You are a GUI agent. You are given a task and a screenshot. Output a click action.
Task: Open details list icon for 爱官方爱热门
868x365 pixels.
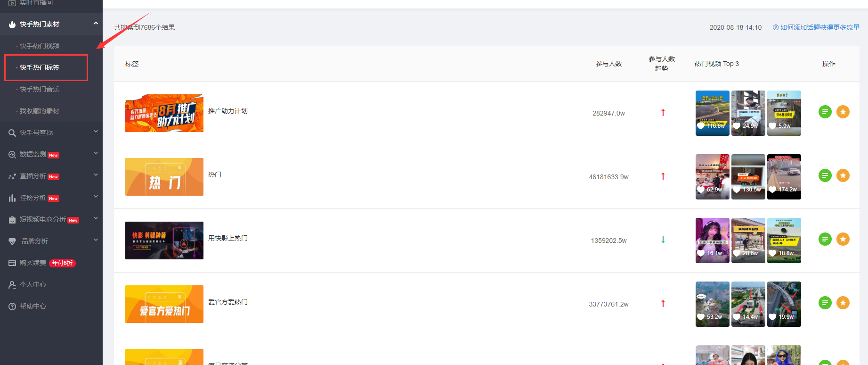tap(825, 303)
